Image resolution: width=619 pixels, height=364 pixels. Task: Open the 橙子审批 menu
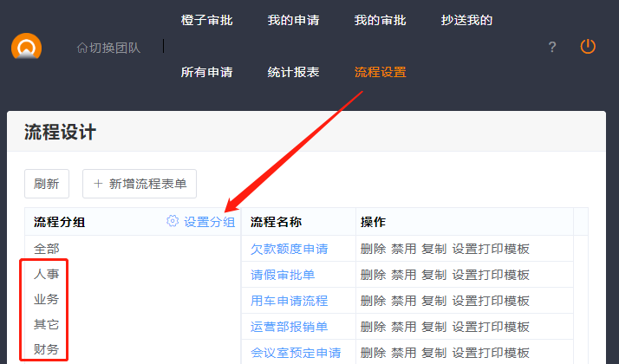[206, 20]
